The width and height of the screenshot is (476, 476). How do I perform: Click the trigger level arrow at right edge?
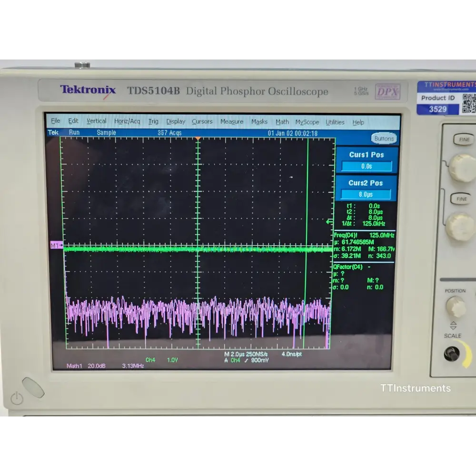pyautogui.click(x=329, y=222)
